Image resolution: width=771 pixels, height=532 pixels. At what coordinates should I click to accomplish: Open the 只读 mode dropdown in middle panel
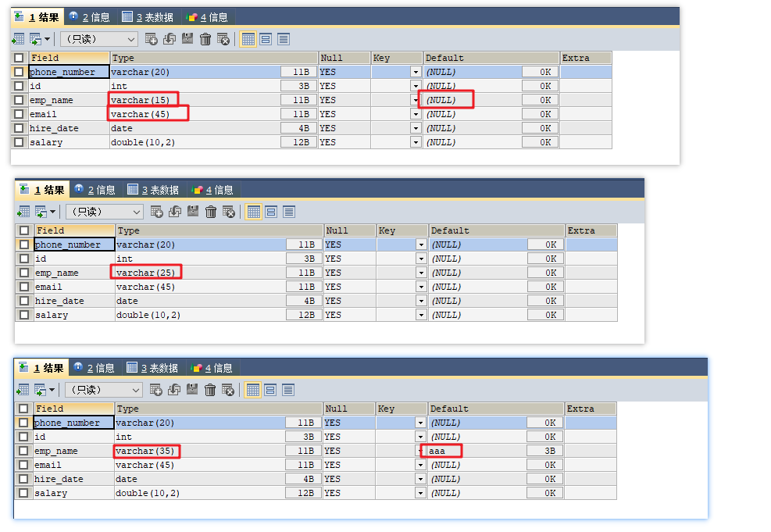(x=104, y=212)
